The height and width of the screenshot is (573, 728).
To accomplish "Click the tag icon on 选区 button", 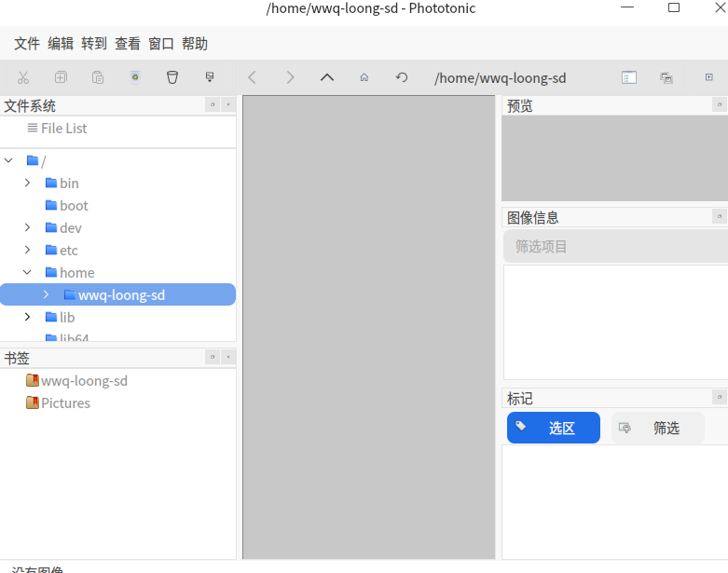I will [521, 426].
